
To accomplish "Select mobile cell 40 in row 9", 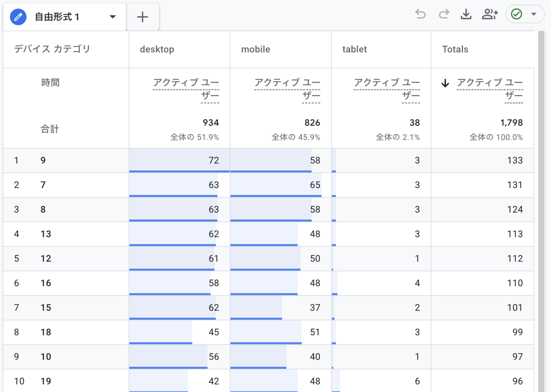I will (x=281, y=357).
